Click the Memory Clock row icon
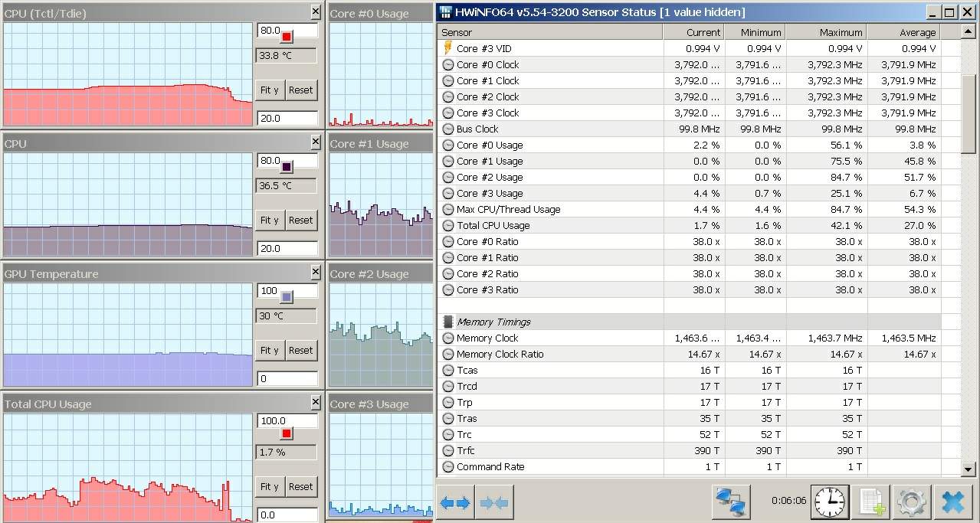 tap(448, 338)
